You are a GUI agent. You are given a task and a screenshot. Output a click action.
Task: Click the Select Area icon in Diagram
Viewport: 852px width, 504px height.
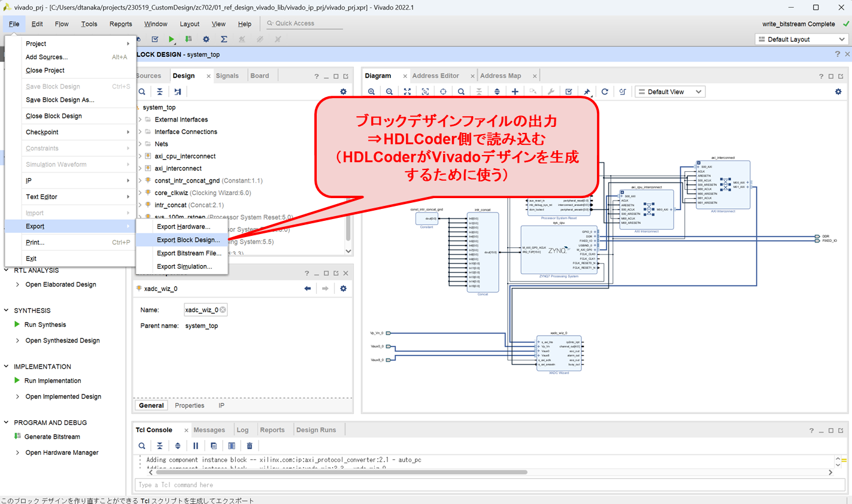click(x=425, y=92)
